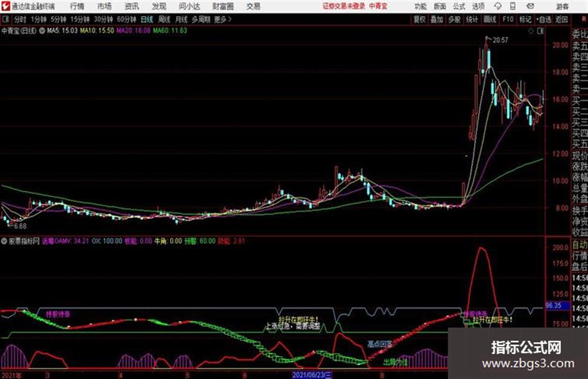
Task: Switch to the 分时 period tab
Action: coord(20,19)
